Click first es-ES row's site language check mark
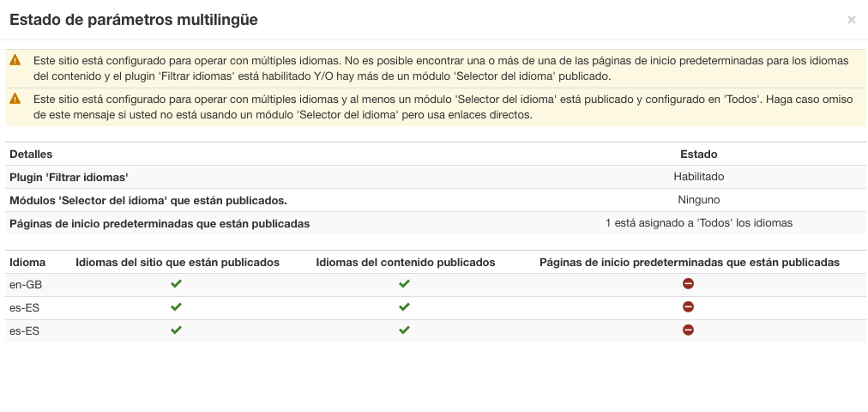The width and height of the screenshot is (868, 412). pyautogui.click(x=176, y=306)
